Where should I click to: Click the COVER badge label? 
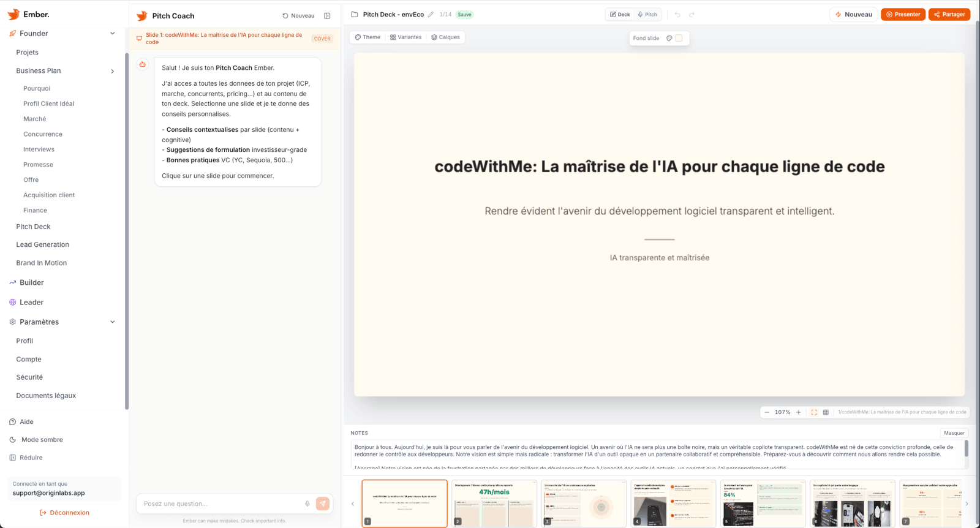[x=322, y=39]
